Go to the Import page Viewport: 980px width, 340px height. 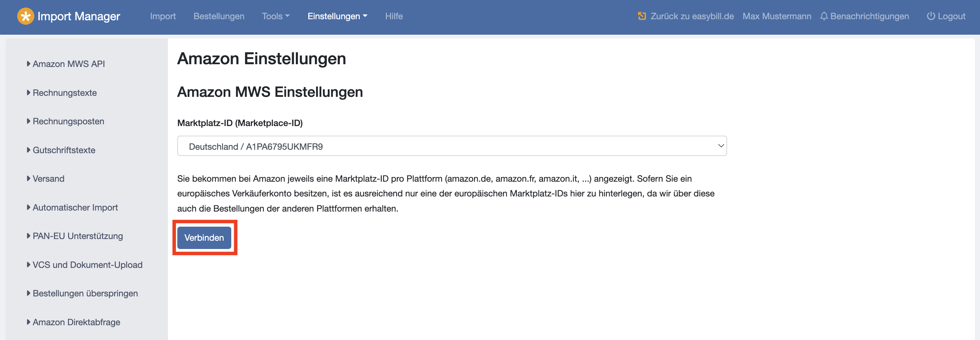coord(163,16)
